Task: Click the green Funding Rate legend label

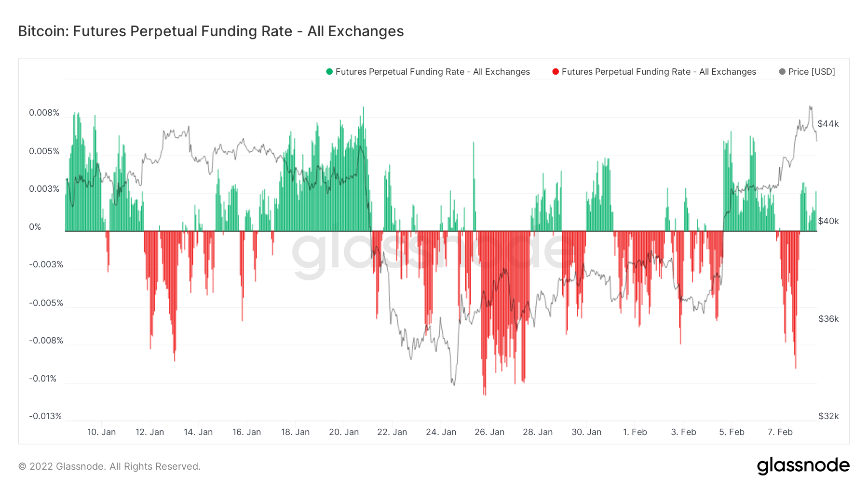Action: coord(433,72)
